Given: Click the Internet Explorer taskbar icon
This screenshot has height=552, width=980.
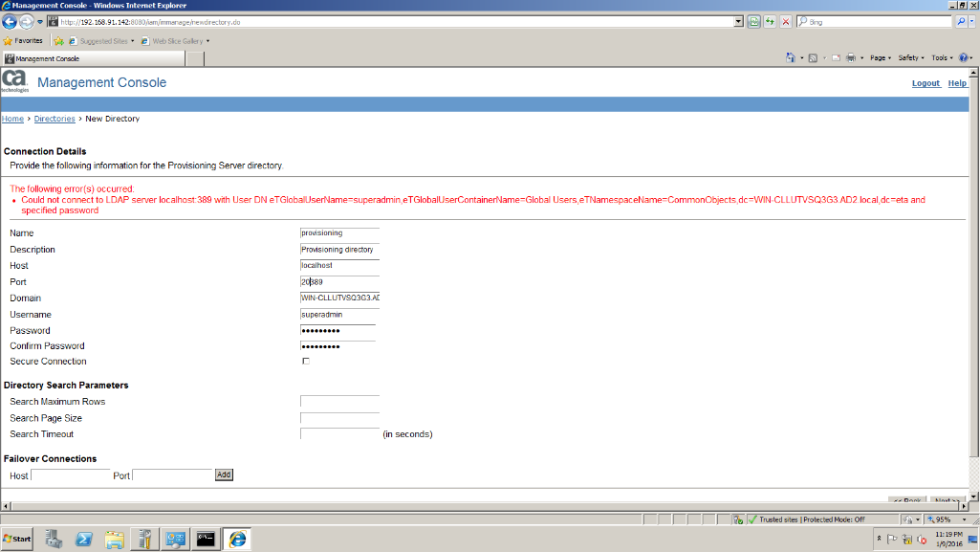Looking at the screenshot, I should [237, 539].
